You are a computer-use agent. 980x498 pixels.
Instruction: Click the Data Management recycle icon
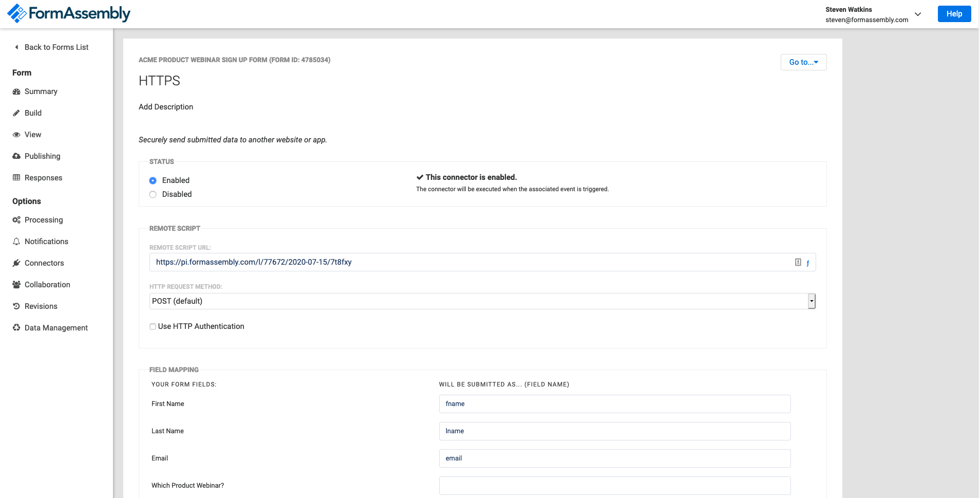click(16, 328)
